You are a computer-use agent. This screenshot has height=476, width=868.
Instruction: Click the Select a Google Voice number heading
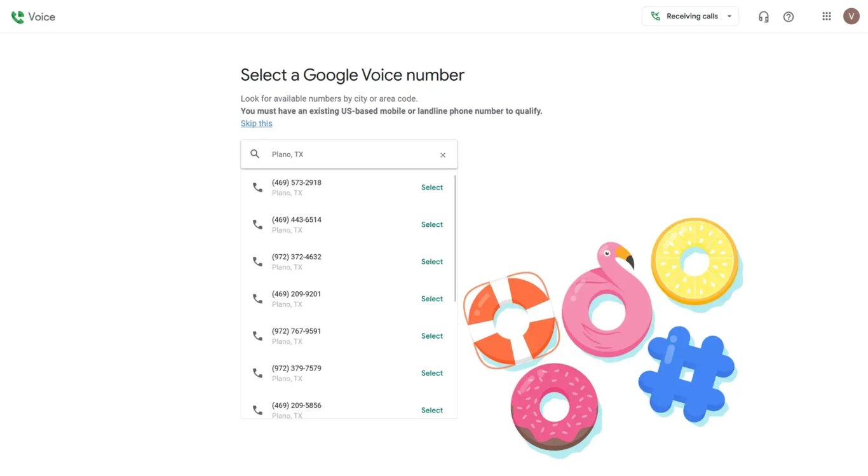pyautogui.click(x=353, y=75)
